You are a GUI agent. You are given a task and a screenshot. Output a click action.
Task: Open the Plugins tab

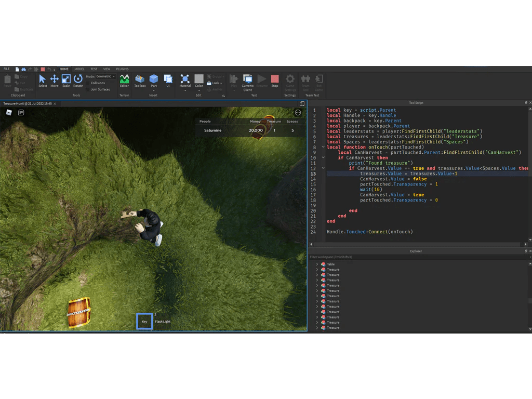coord(122,69)
